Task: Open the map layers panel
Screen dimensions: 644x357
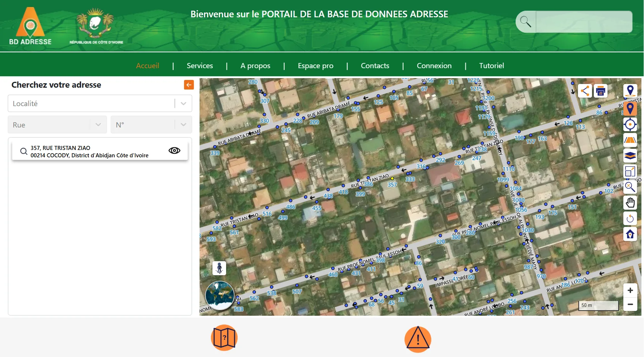Action: click(x=630, y=155)
